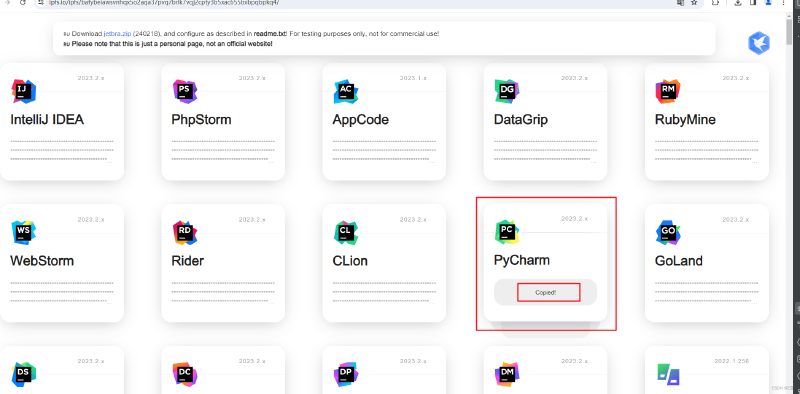
Task: Select the GoLand title text
Action: click(679, 261)
